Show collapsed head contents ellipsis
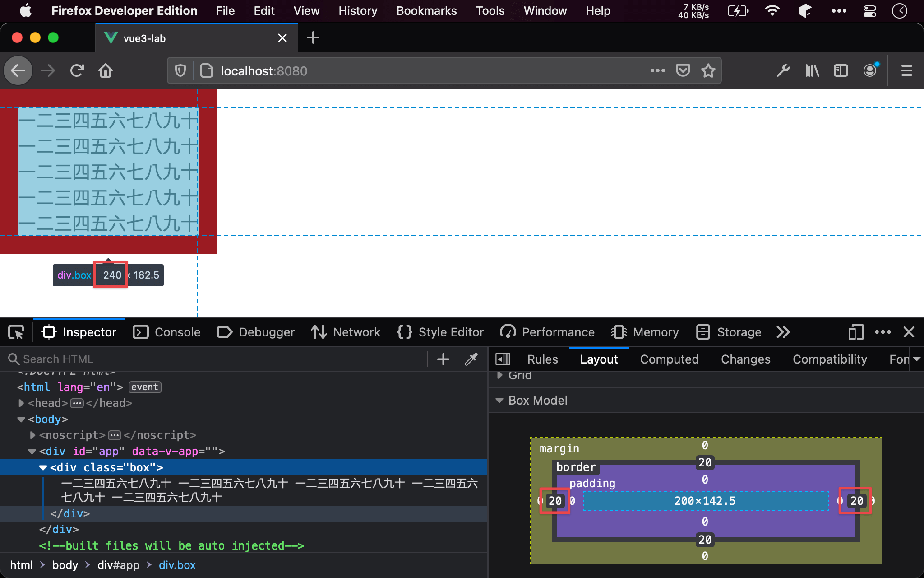Viewport: 924px width, 578px height. pyautogui.click(x=77, y=403)
